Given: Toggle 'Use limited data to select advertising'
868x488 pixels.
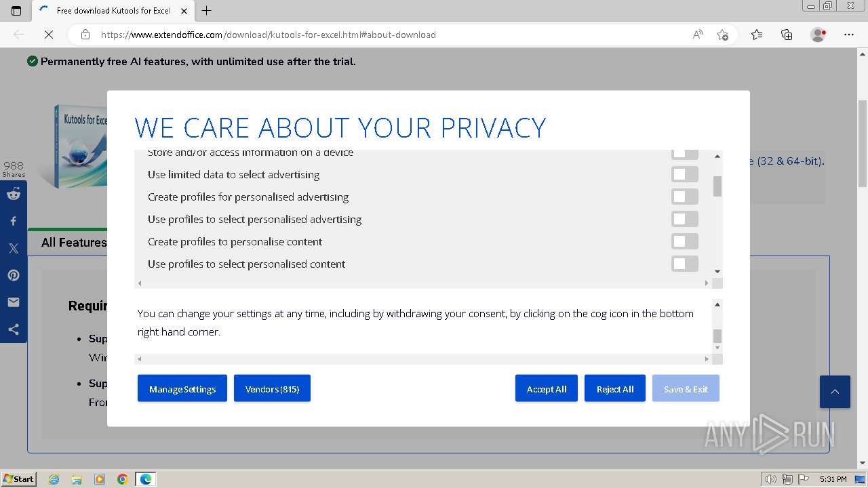Looking at the screenshot, I should [685, 174].
